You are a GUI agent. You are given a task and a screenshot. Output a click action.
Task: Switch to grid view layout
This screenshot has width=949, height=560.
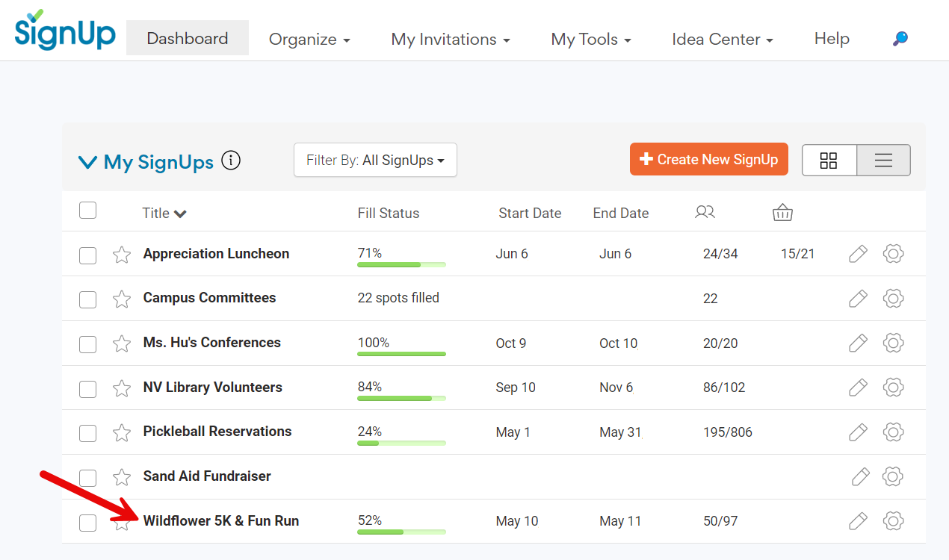tap(829, 161)
